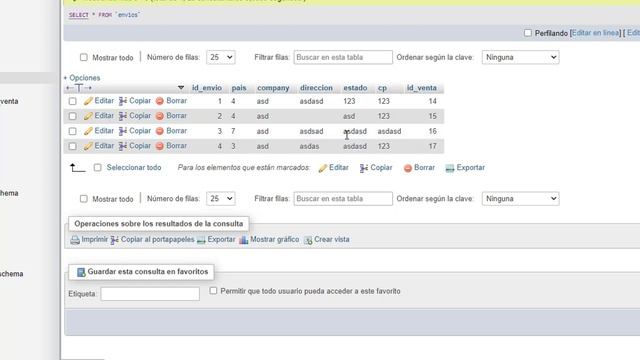Click the Copiar icon in row 2
640x360 pixels.
pyautogui.click(x=123, y=116)
